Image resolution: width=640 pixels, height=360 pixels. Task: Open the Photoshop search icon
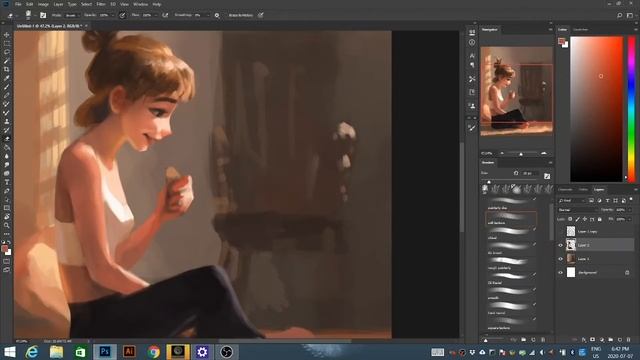pyautogui.click(x=619, y=15)
